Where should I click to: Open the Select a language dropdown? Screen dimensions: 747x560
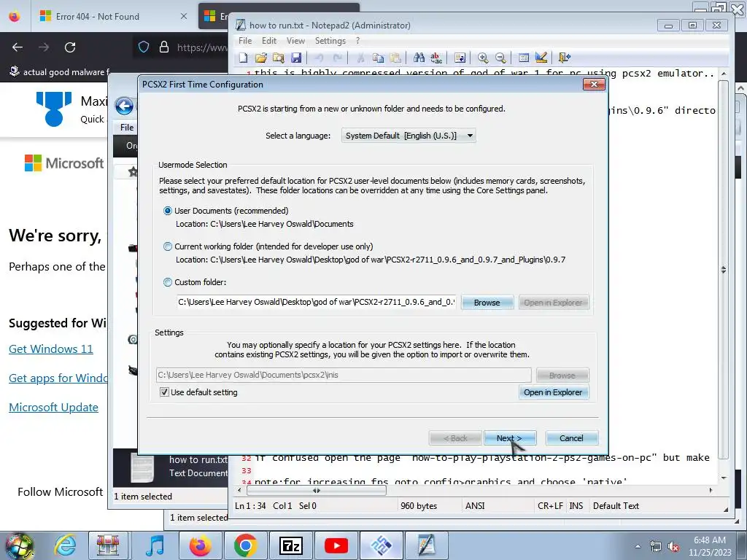[409, 136]
